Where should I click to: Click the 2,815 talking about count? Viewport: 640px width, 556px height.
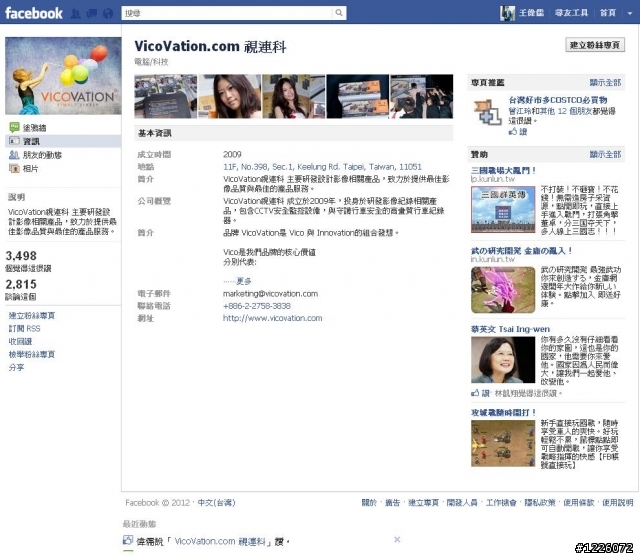point(21,284)
